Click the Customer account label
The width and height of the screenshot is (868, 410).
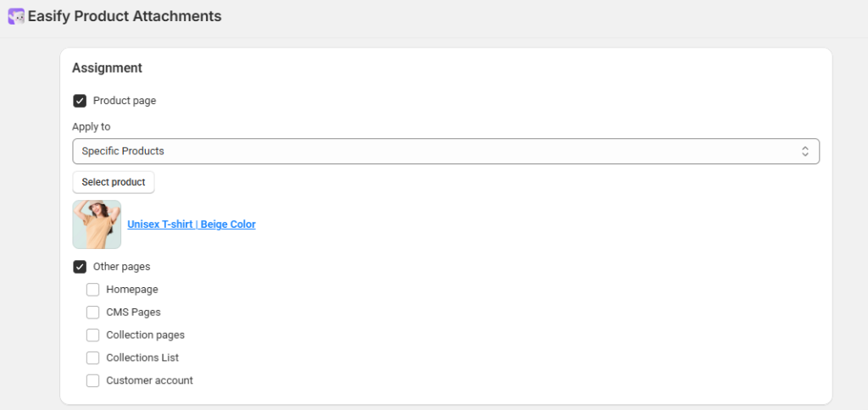pyautogui.click(x=149, y=380)
